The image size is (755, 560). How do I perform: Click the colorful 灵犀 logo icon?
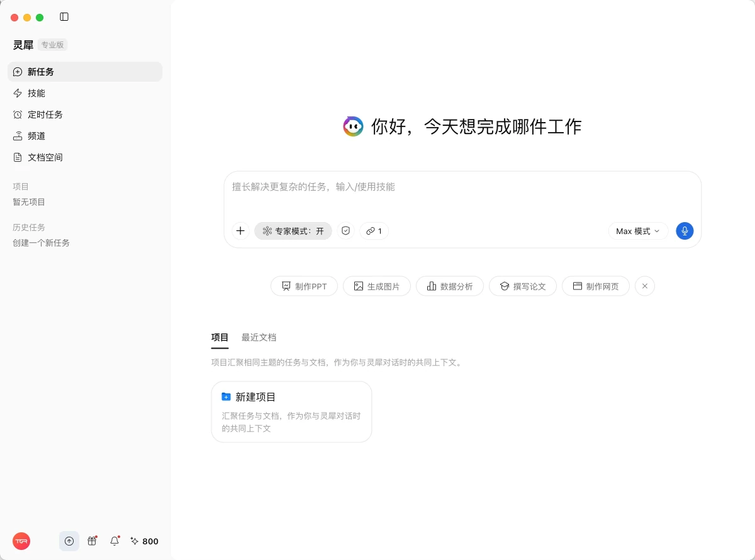pos(353,126)
